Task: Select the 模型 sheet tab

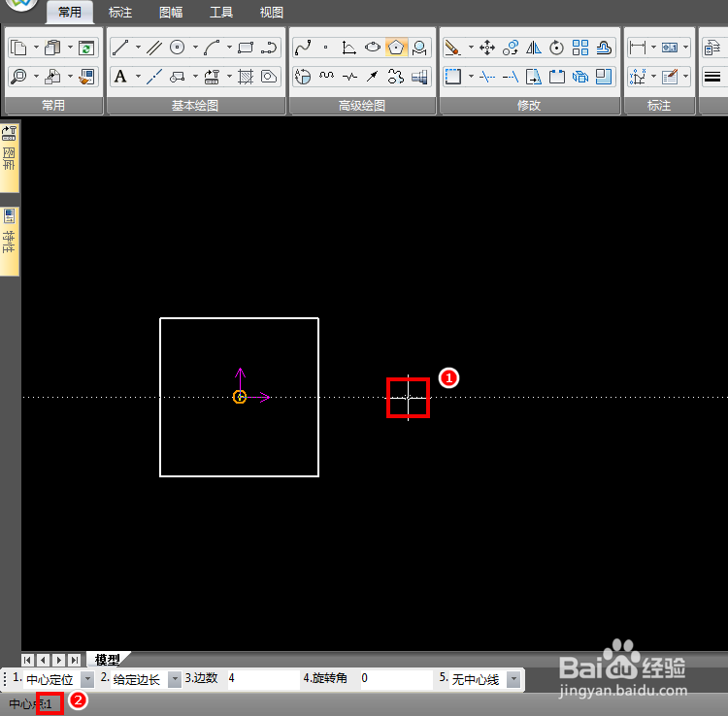Action: click(x=108, y=659)
